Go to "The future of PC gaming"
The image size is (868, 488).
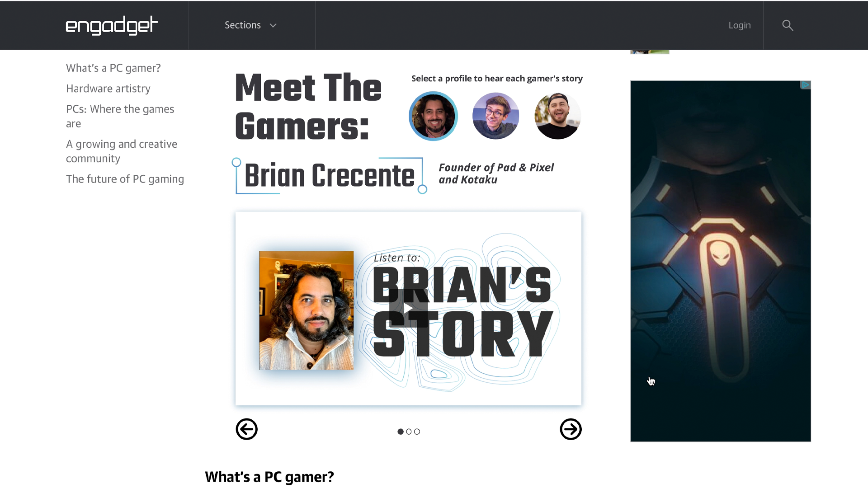coord(125,179)
